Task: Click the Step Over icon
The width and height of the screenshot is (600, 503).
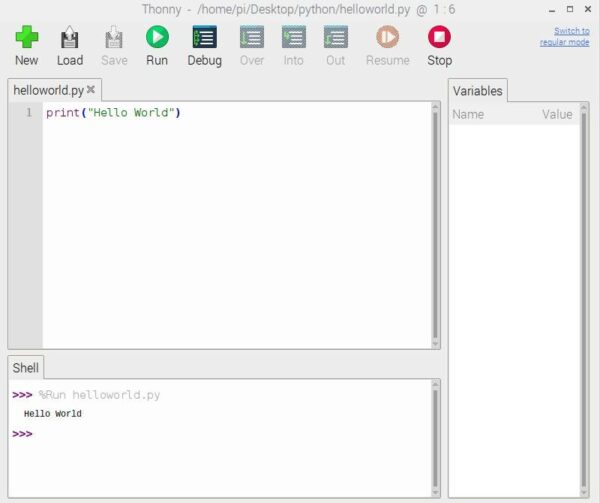Action: (x=252, y=38)
